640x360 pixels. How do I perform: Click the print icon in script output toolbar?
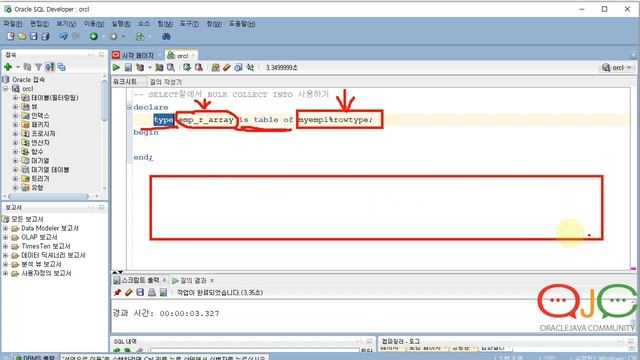pyautogui.click(x=151, y=292)
